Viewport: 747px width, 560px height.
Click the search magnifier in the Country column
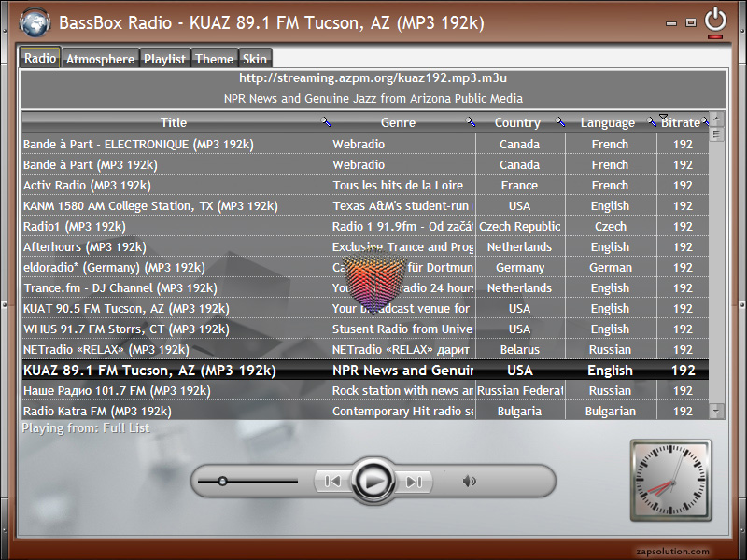560,122
